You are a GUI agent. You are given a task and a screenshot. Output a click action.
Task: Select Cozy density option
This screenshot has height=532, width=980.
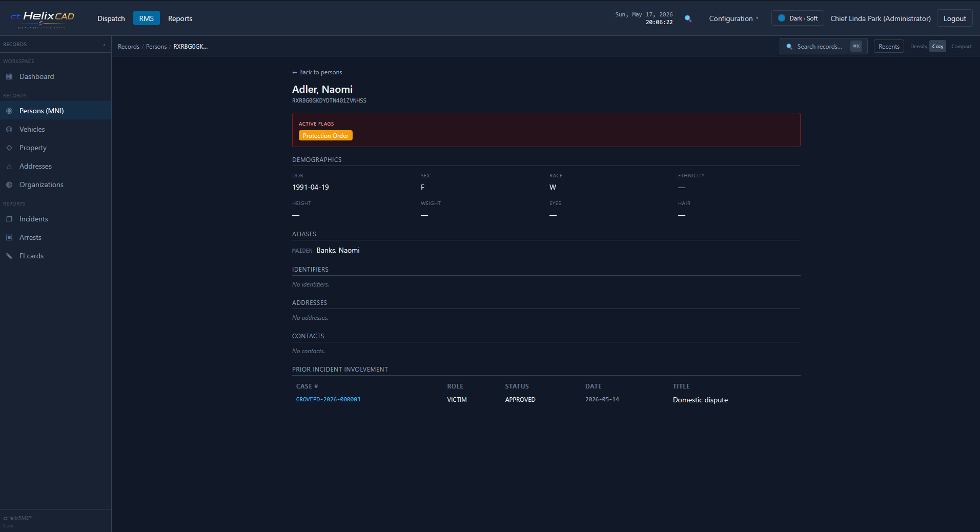click(x=937, y=46)
